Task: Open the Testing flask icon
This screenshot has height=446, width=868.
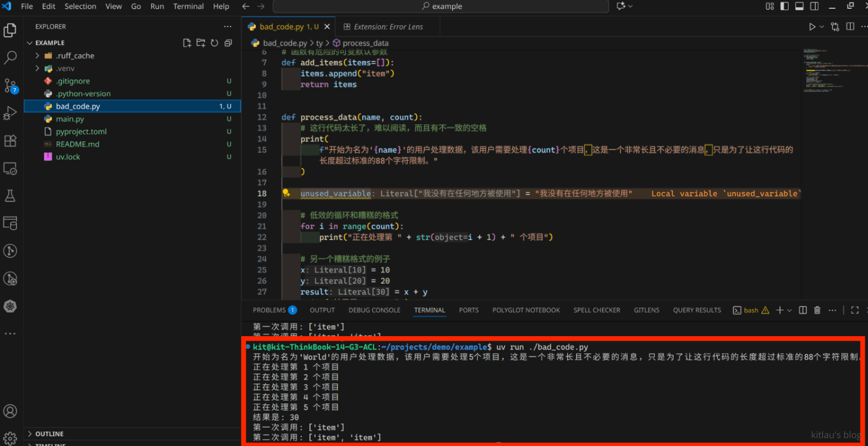Action: tap(10, 196)
